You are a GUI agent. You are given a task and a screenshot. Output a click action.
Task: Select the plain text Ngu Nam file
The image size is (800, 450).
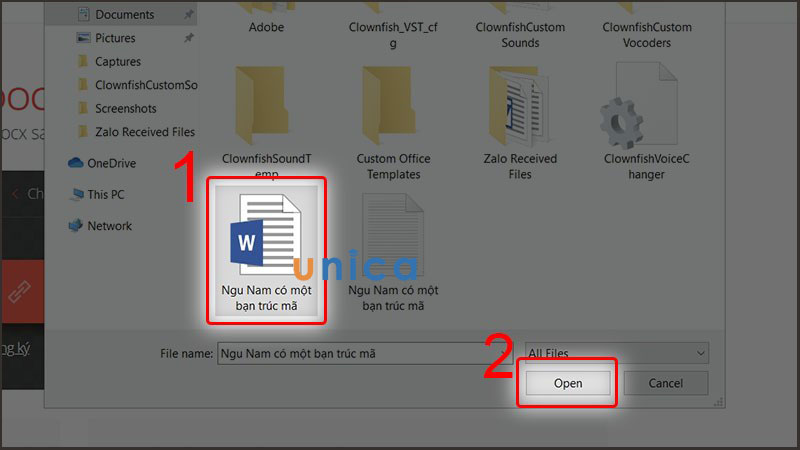click(393, 252)
